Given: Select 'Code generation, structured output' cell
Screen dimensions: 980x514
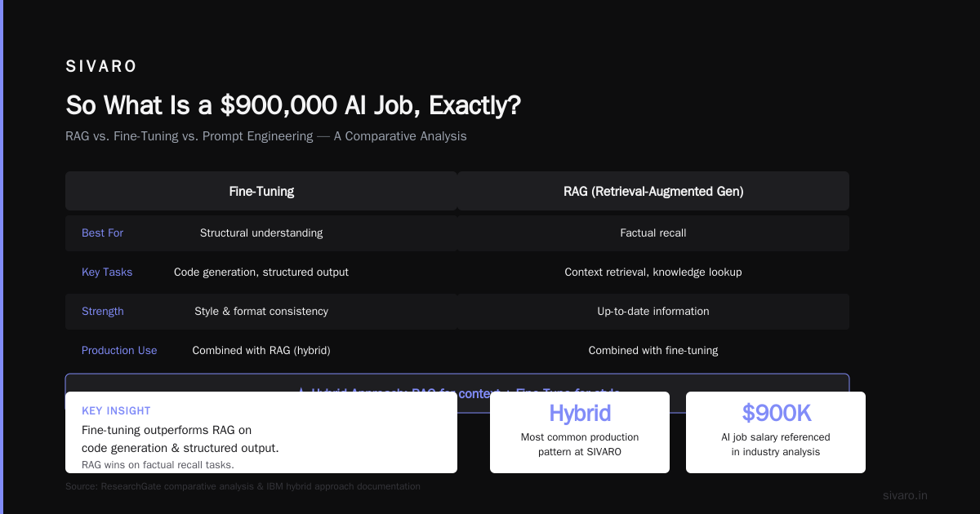Looking at the screenshot, I should pos(261,272).
